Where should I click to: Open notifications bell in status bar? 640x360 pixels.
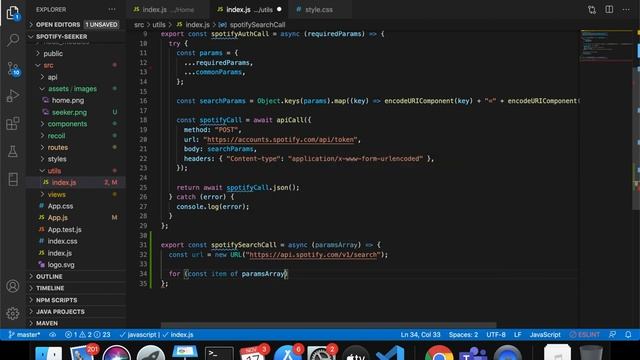coord(628,335)
